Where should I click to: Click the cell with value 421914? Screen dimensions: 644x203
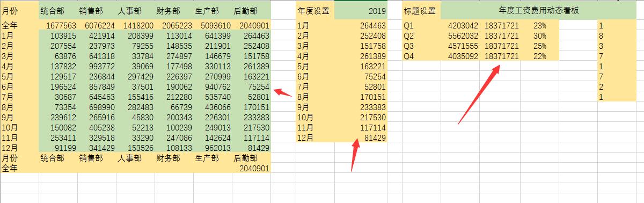(97, 35)
